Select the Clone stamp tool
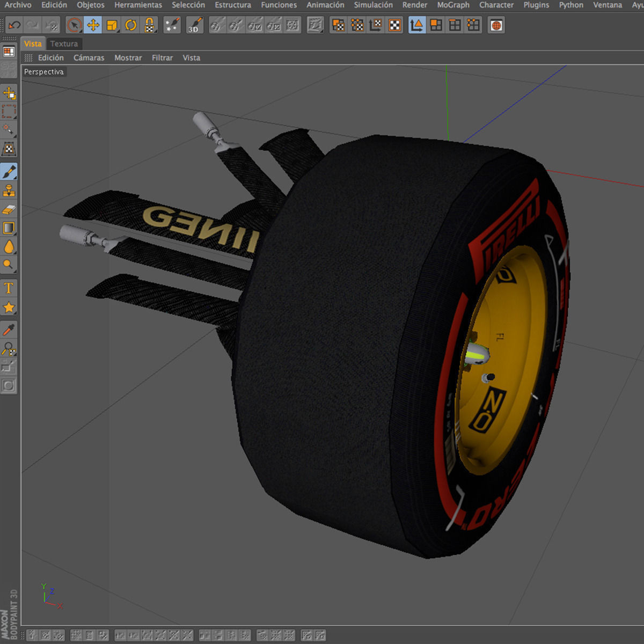 pyautogui.click(x=9, y=191)
